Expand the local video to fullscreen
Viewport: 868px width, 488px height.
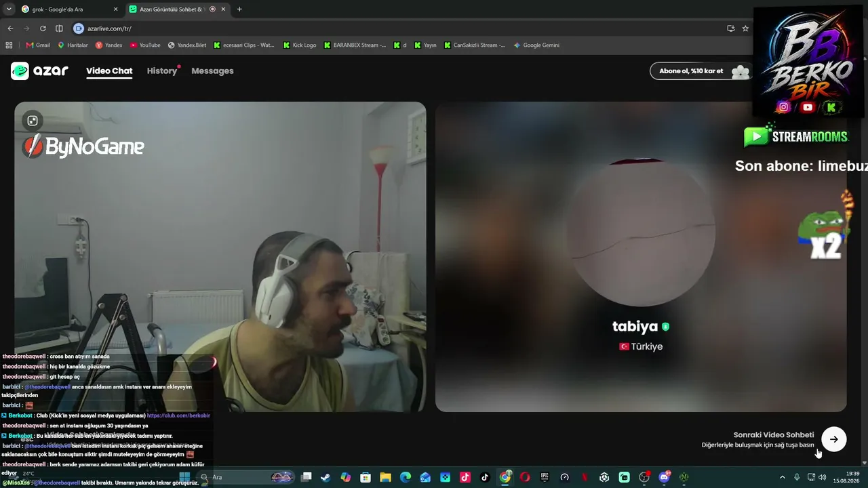(33, 121)
